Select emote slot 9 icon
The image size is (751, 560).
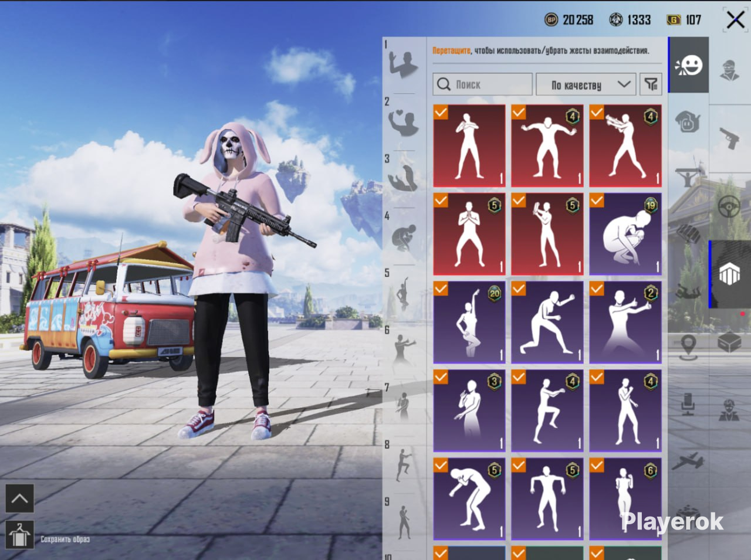click(404, 521)
